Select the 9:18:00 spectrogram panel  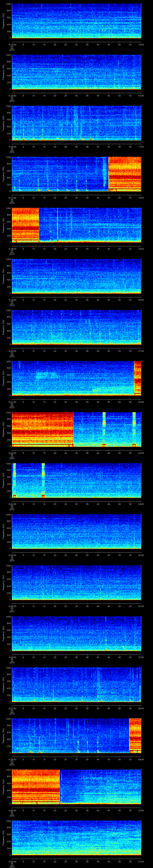pos(77,225)
